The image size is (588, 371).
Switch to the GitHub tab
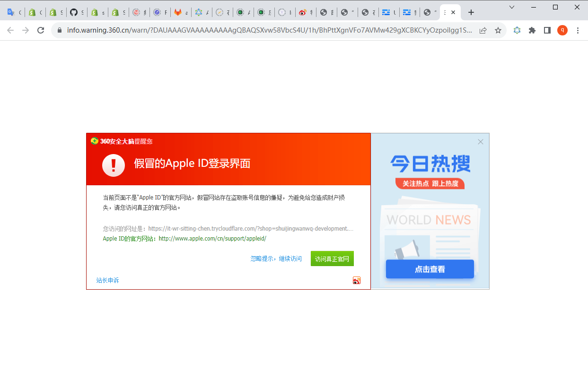(77, 13)
